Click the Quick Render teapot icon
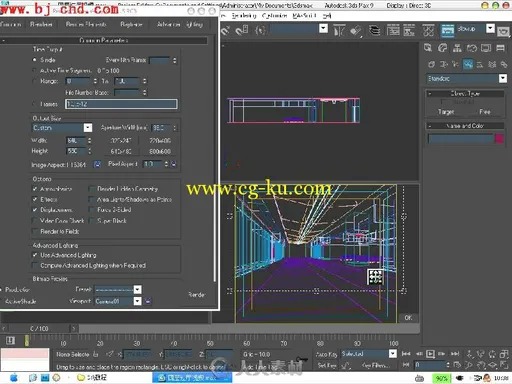The height and width of the screenshot is (384, 512). point(503,31)
